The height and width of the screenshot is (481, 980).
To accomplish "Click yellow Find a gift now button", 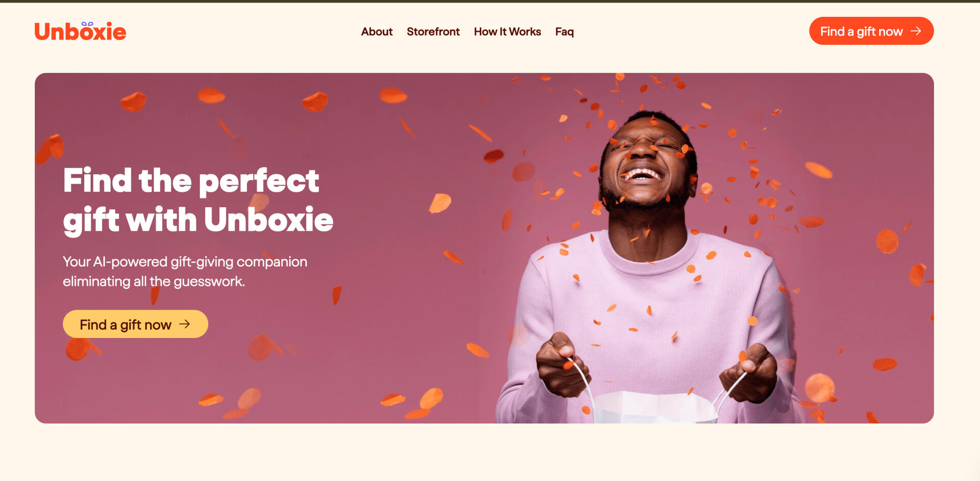I will click(x=135, y=324).
